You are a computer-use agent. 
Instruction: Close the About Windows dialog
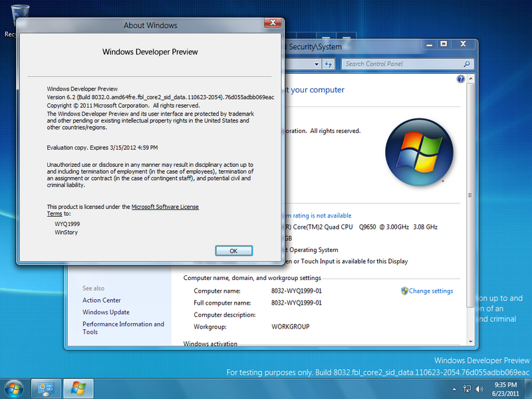(x=273, y=23)
